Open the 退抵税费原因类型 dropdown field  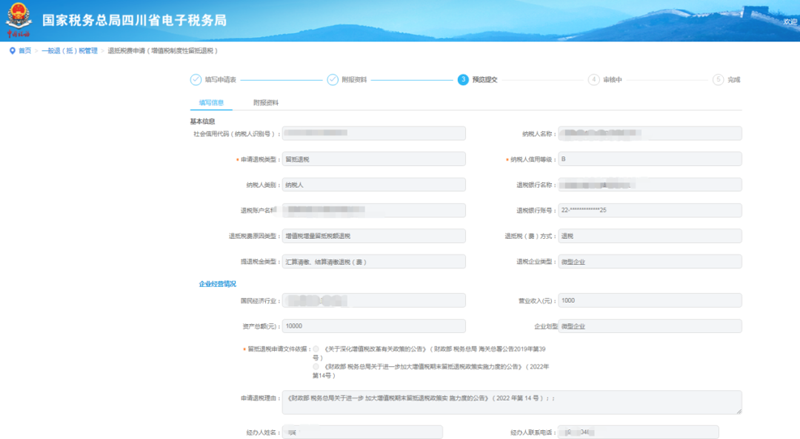point(372,236)
